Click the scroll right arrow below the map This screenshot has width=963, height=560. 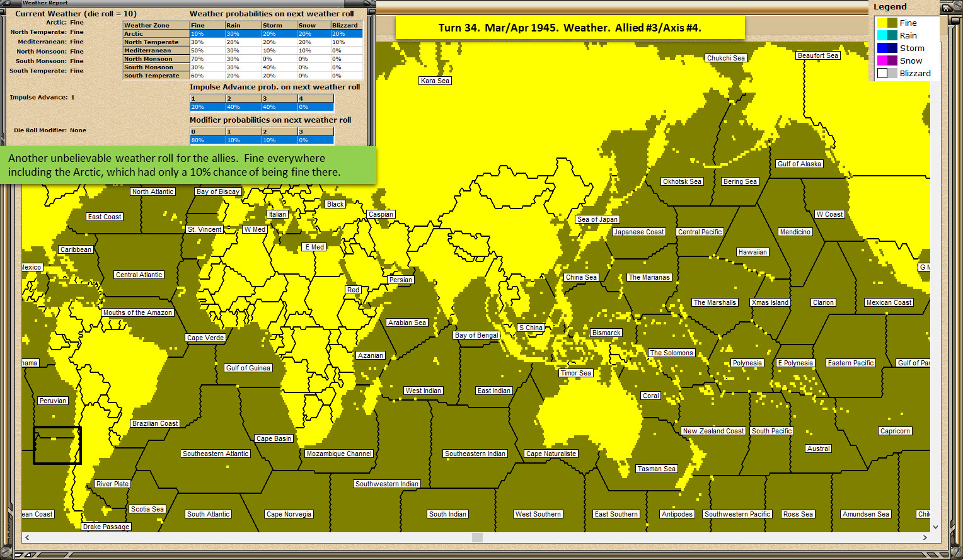tap(925, 537)
